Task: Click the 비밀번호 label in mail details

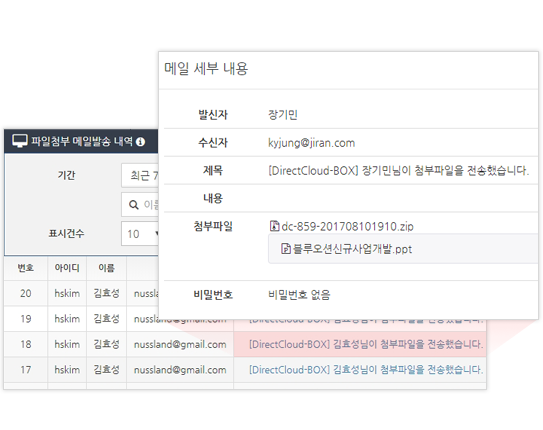Action: 213,295
